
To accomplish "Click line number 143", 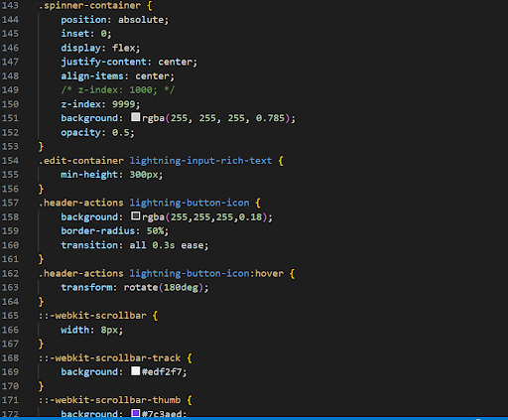I will (x=10, y=6).
